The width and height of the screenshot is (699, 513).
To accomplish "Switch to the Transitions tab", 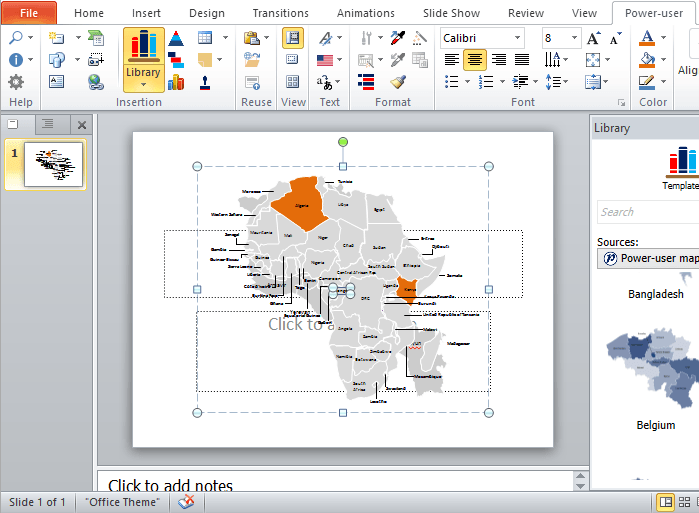I will tap(280, 13).
